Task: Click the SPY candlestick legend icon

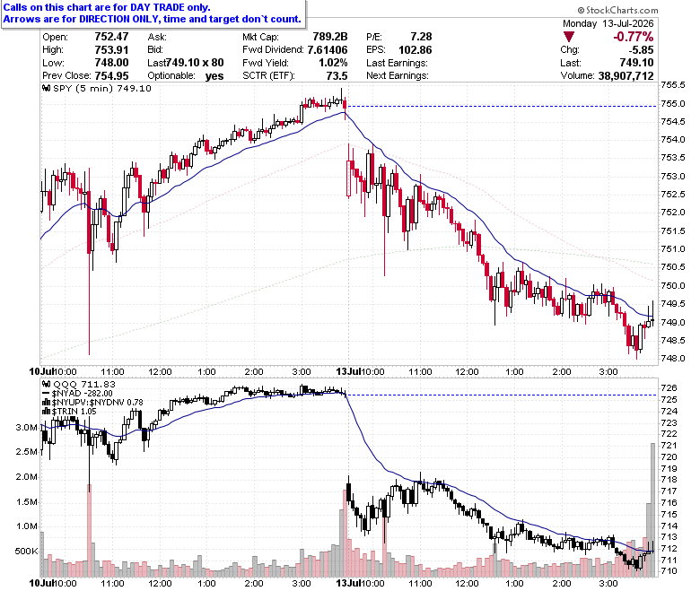Action: 47,88
